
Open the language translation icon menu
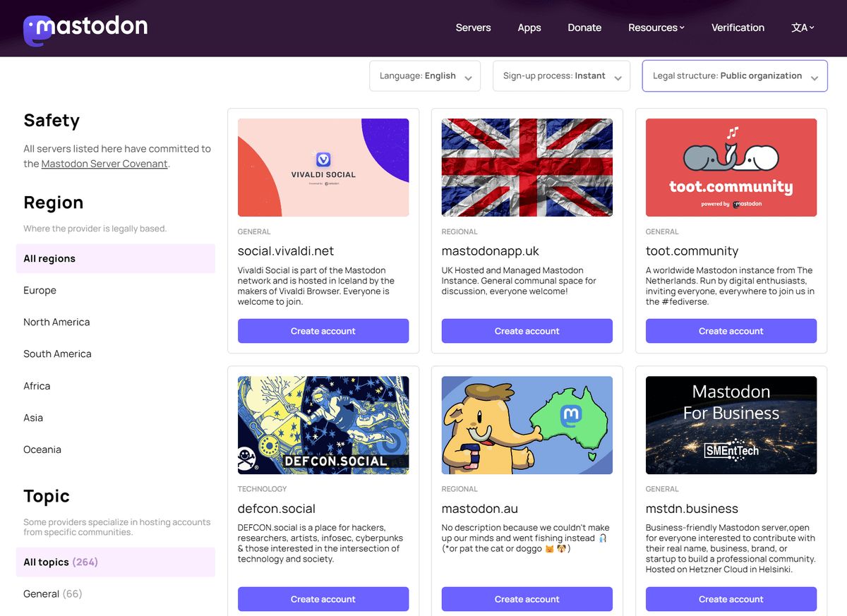tap(803, 28)
